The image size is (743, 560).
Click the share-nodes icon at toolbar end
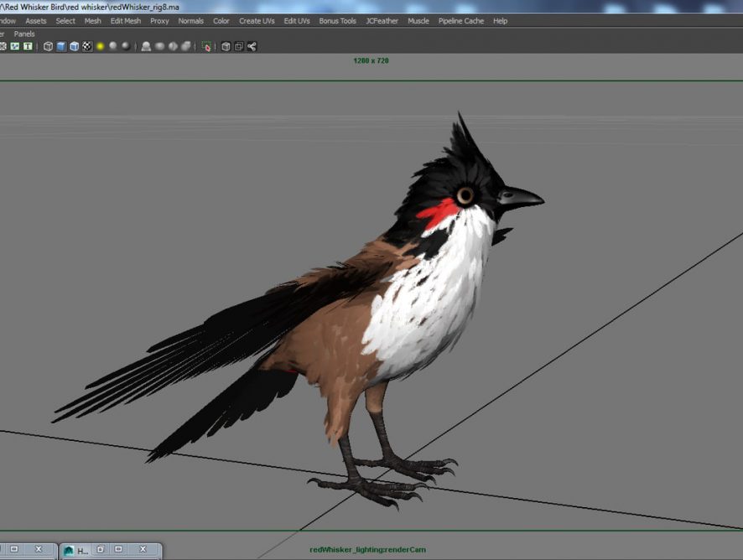[x=252, y=47]
